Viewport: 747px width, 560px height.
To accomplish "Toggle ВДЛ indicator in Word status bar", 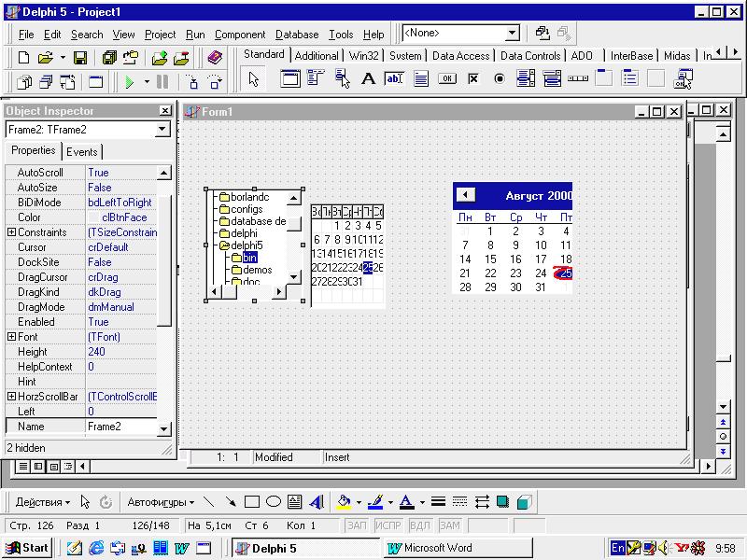I will pos(419,525).
